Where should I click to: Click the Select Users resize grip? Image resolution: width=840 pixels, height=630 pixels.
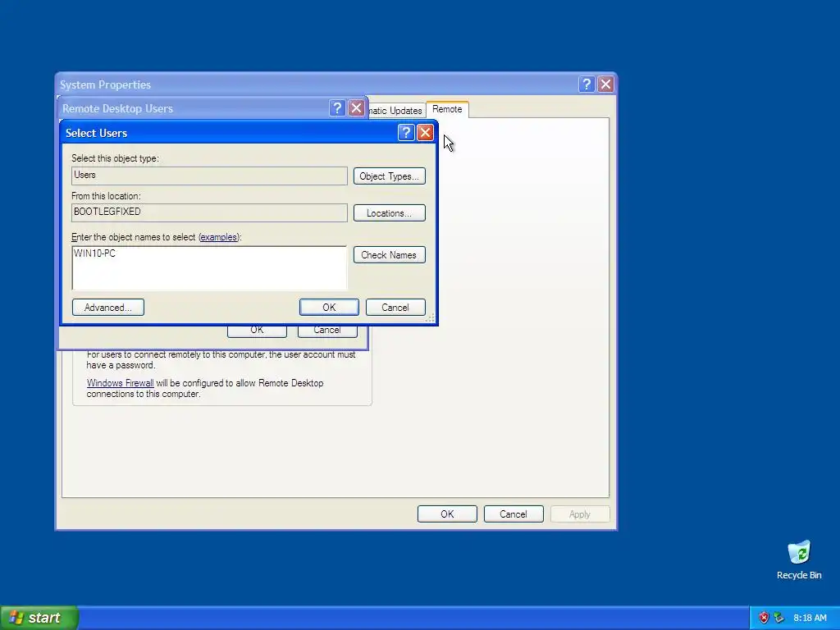click(430, 318)
